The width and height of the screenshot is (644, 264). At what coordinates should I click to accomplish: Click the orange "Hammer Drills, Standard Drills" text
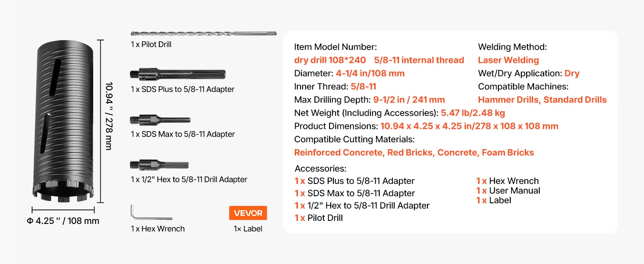coord(542,100)
